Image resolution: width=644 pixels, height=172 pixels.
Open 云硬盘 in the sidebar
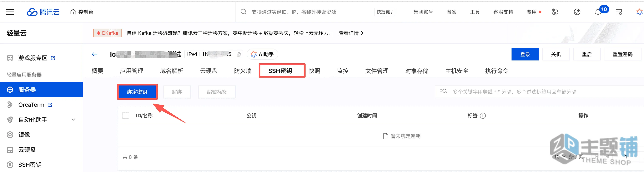point(27,150)
